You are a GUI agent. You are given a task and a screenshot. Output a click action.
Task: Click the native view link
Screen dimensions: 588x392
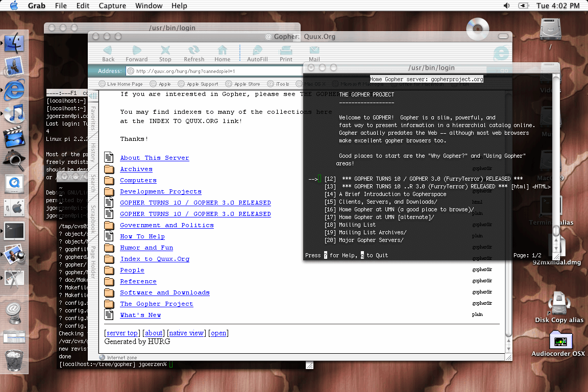(186, 333)
